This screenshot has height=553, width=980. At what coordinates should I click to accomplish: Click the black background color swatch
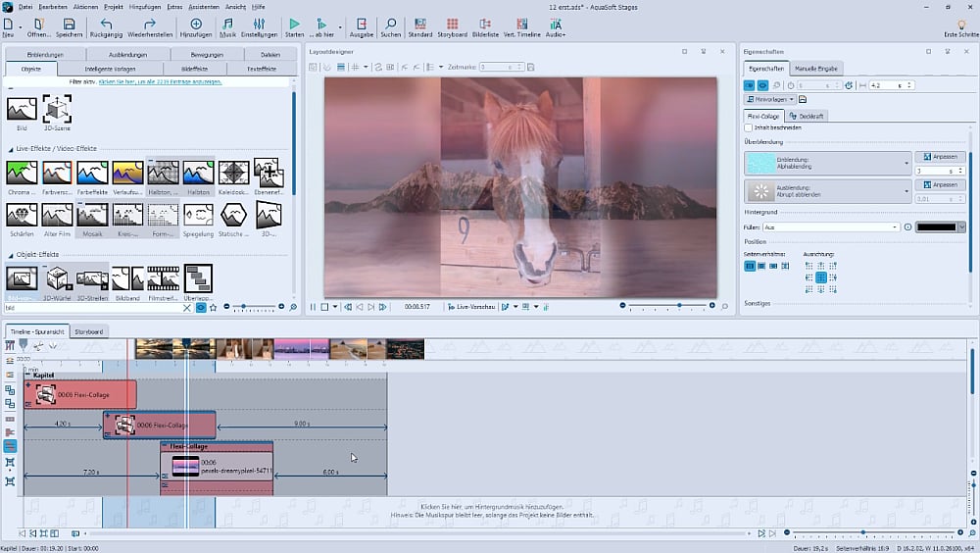pyautogui.click(x=936, y=227)
